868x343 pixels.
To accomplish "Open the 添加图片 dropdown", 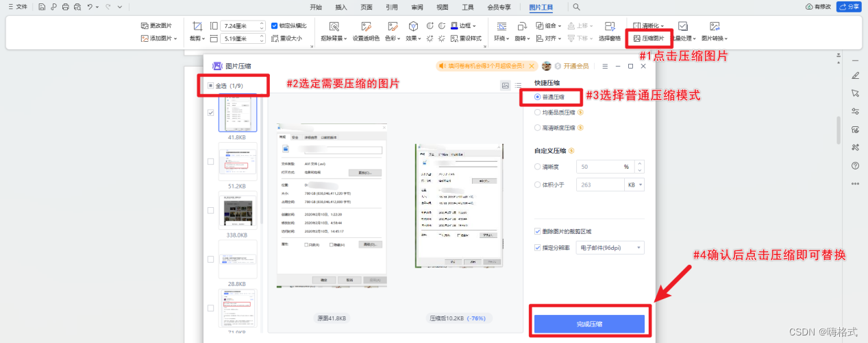I will pos(159,38).
